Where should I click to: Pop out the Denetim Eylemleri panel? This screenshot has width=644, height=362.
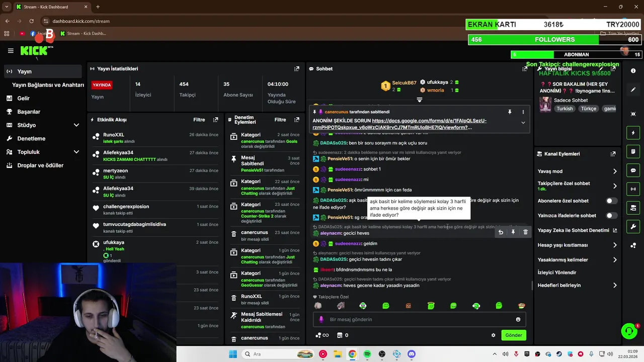(x=296, y=120)
